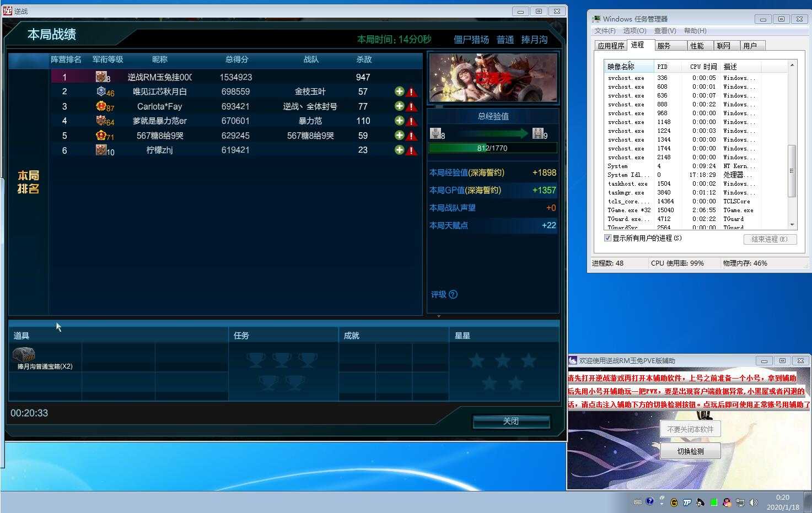Select tcls_core process row

(x=696, y=201)
